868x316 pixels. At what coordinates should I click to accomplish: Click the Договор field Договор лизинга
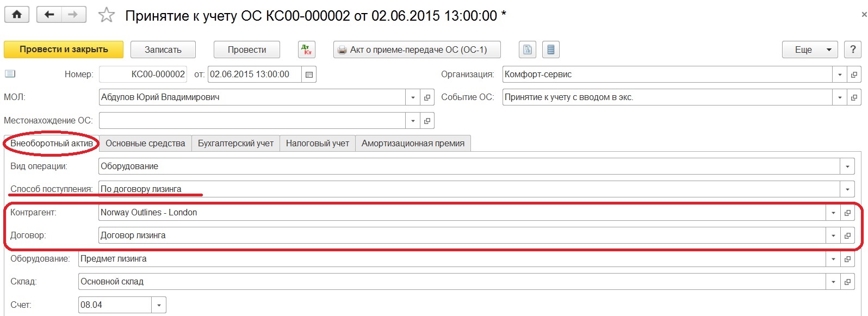462,236
